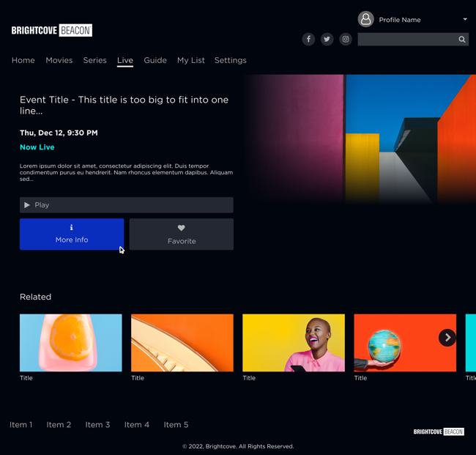Image resolution: width=476 pixels, height=455 pixels.
Task: Select the orange jelly related thumbnail
Action: 71,343
